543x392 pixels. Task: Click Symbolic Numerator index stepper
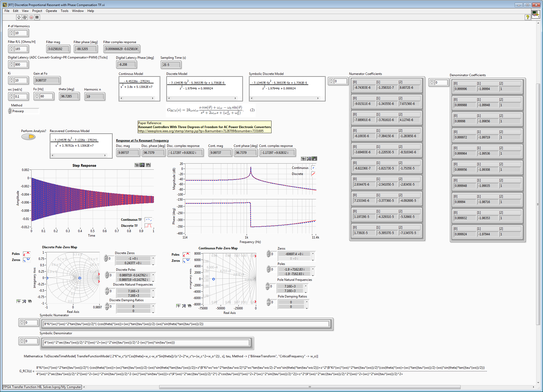[22, 323]
